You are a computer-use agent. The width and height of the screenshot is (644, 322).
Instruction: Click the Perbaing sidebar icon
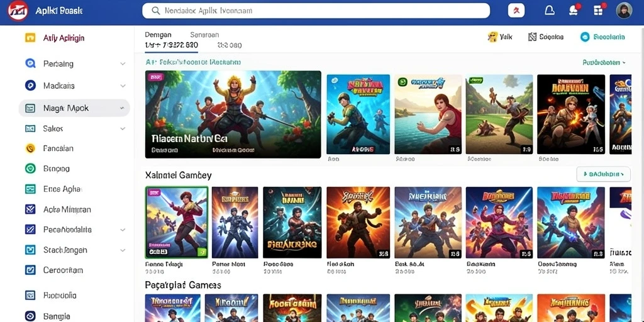[30, 64]
